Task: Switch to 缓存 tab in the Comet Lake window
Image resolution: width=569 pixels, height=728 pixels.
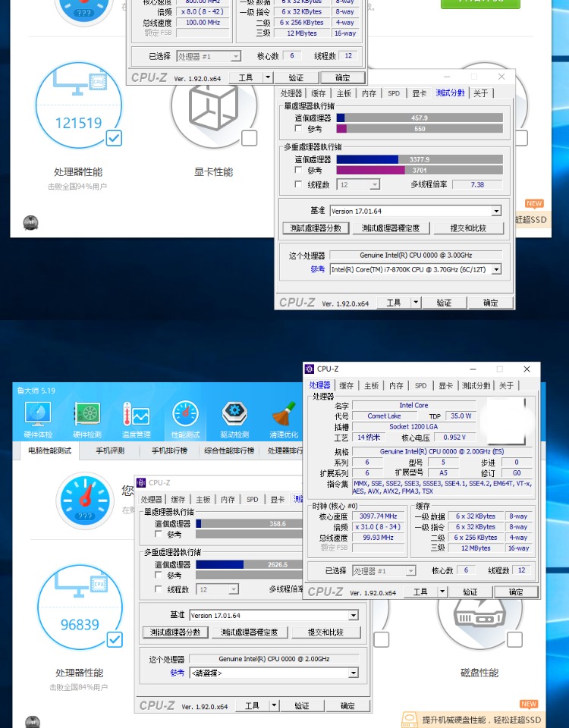Action: point(346,385)
